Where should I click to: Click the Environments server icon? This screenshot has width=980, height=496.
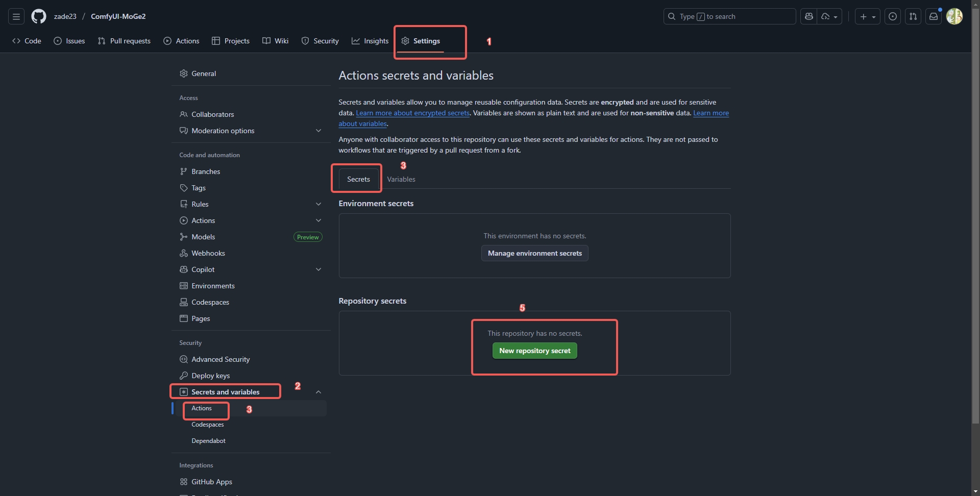pos(184,286)
